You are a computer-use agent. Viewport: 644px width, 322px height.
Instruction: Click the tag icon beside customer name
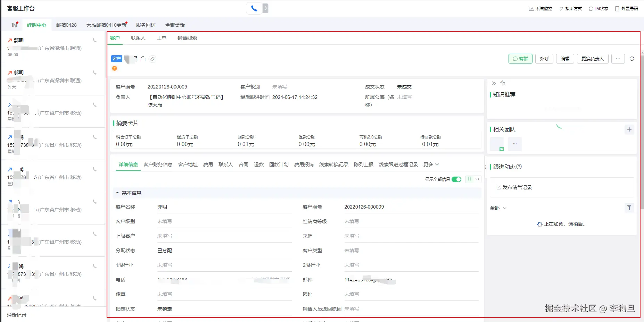coord(152,59)
